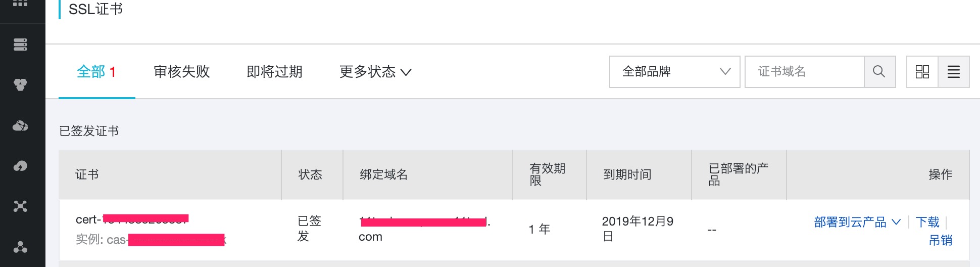Switch to 审核失败 tab

pos(182,72)
